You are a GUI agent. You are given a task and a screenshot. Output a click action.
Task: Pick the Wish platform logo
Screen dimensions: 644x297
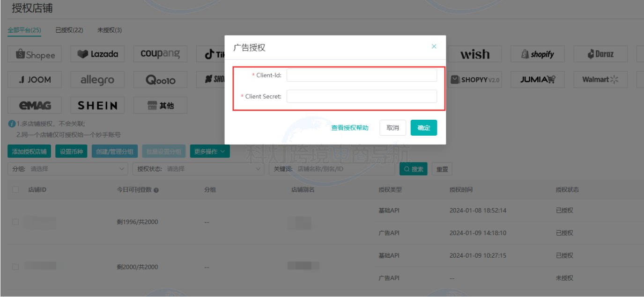coord(474,54)
